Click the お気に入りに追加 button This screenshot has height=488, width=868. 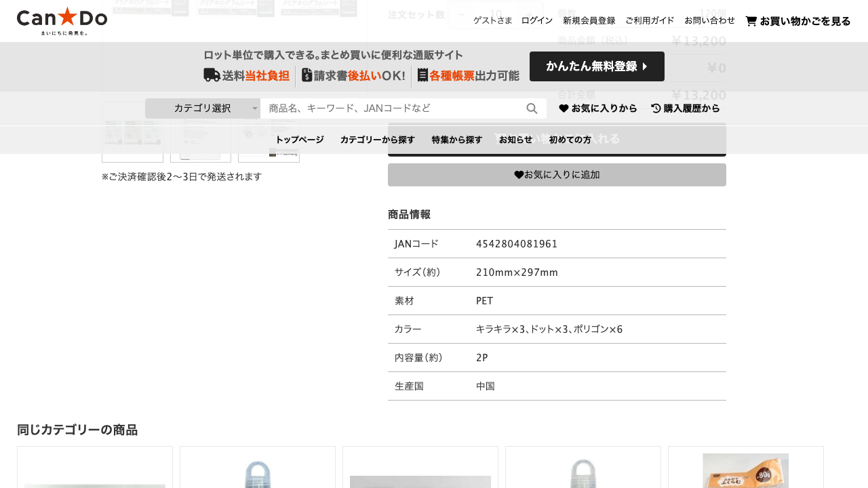[x=557, y=175]
